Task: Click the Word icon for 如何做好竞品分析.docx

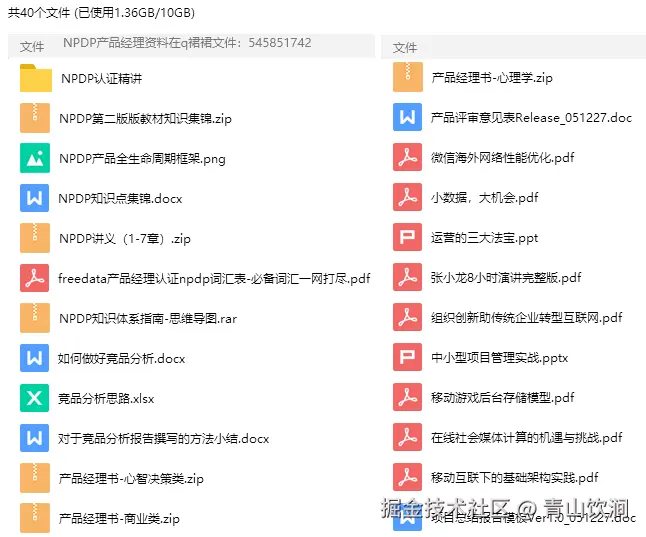Action: pos(35,358)
